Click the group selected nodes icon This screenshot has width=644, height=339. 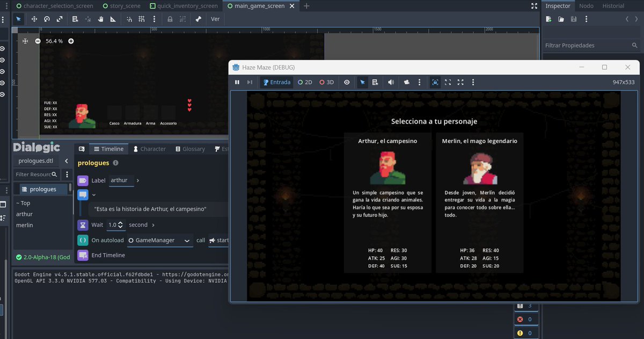tap(182, 19)
